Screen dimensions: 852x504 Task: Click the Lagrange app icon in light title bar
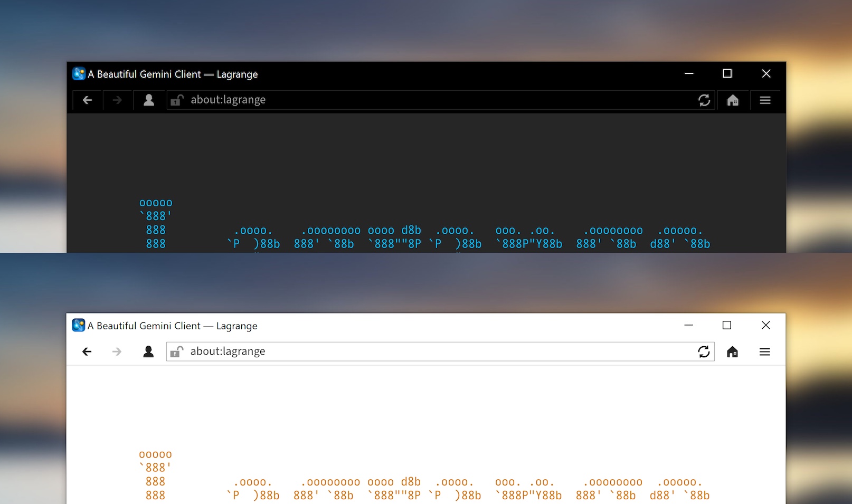point(78,326)
